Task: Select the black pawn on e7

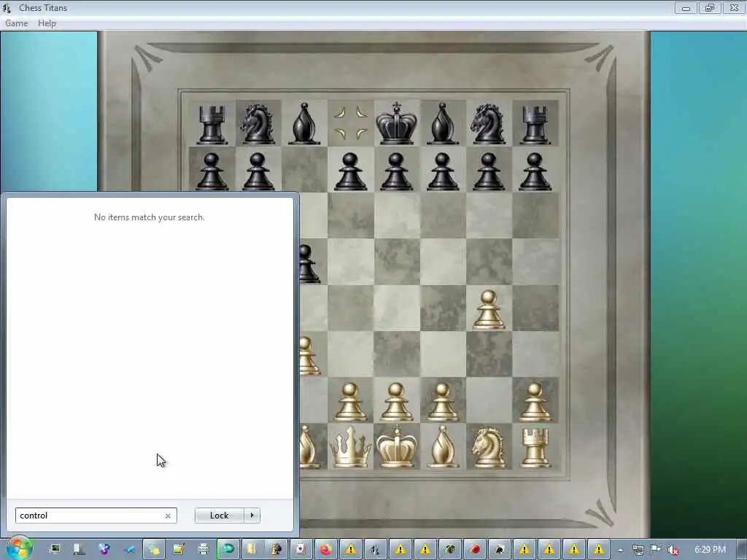Action: tap(396, 171)
